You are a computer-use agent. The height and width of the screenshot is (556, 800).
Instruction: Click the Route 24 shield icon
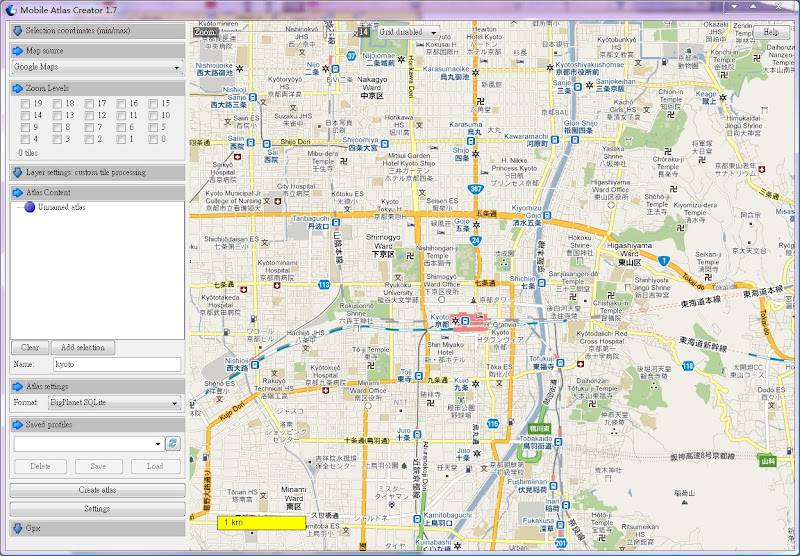pos(476,240)
